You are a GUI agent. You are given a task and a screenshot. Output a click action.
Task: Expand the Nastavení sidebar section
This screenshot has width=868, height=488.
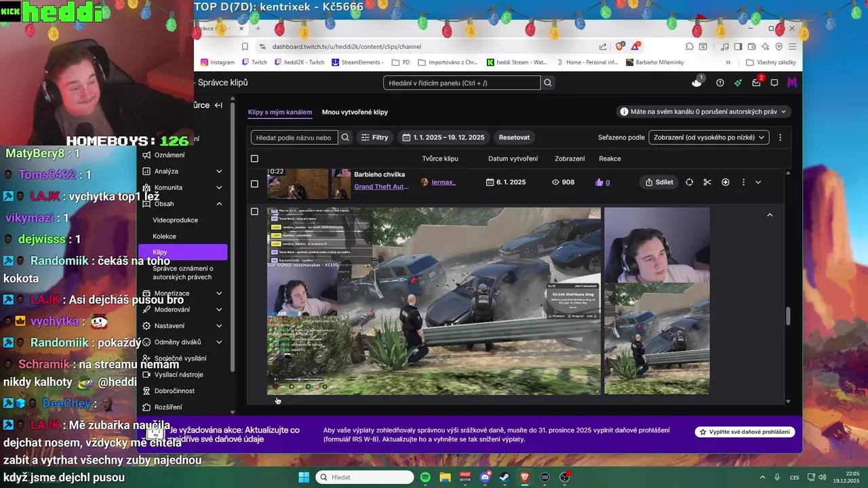pyautogui.click(x=219, y=326)
